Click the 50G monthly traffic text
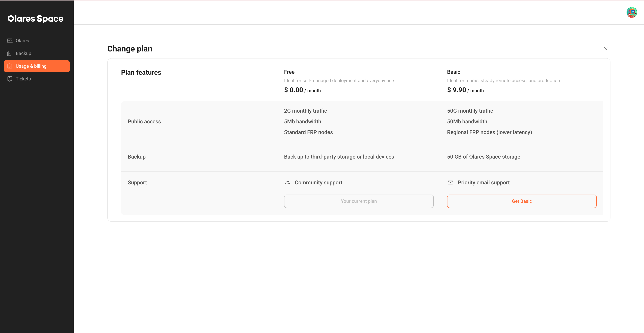This screenshot has height=333, width=644. point(470,111)
